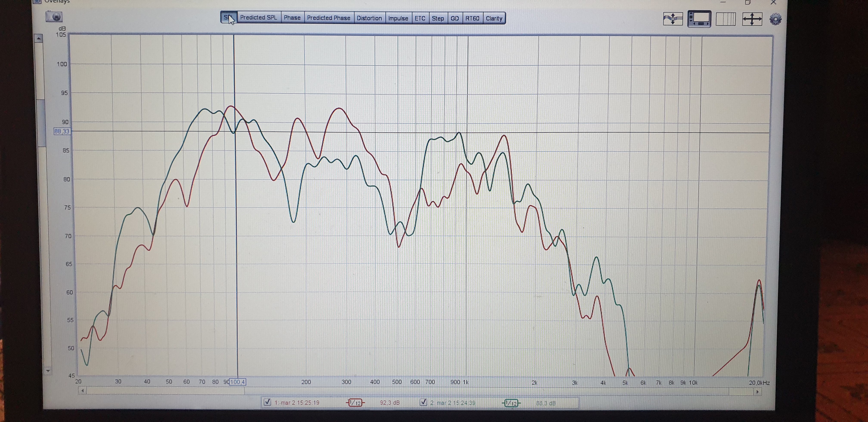Toggle checkbox for measurement 2 mar 2 15:24:39
Image resolution: width=868 pixels, height=422 pixels.
pyautogui.click(x=423, y=402)
